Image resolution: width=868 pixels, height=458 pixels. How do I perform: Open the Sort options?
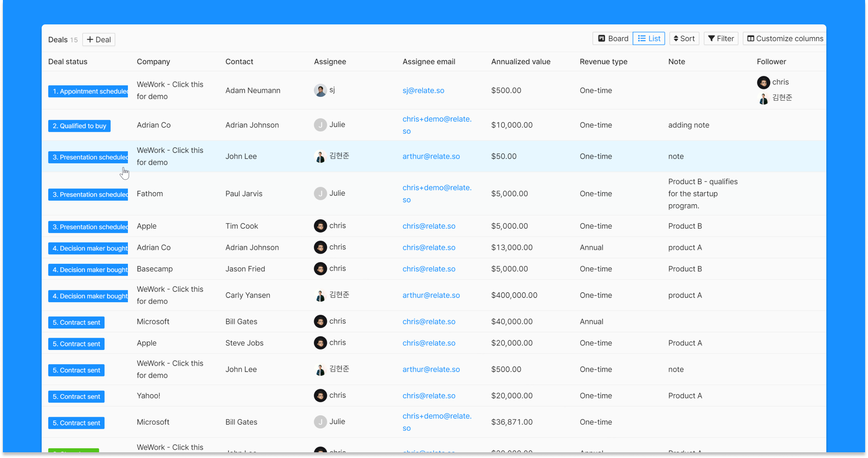click(x=684, y=38)
